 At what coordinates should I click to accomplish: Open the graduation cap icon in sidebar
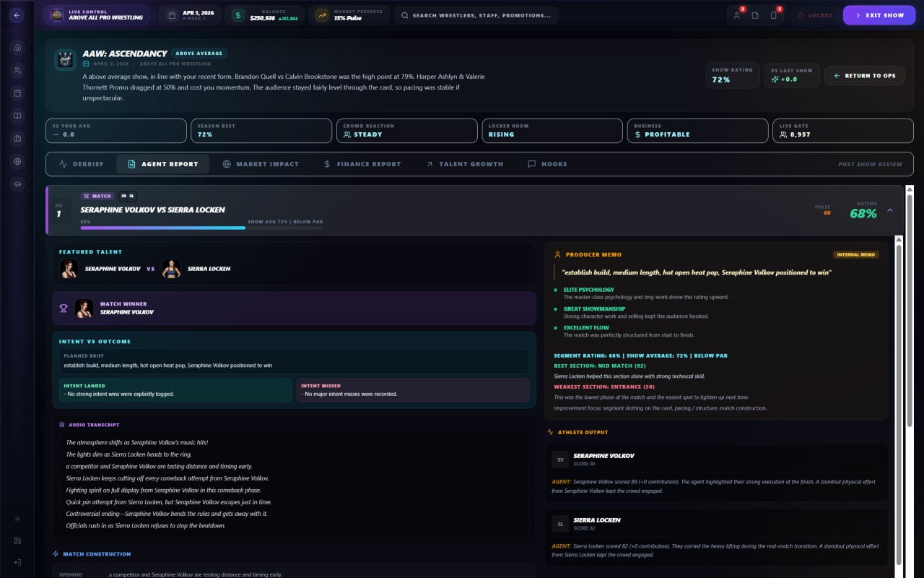17,184
